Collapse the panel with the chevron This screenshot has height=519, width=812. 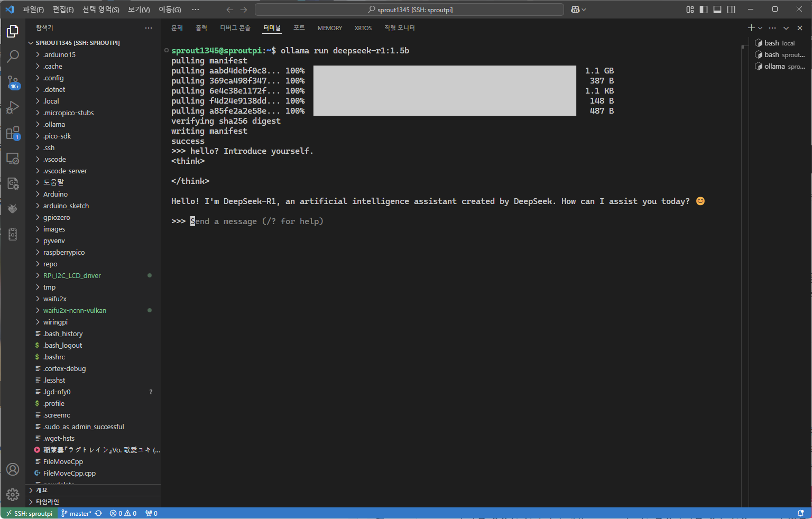point(786,28)
